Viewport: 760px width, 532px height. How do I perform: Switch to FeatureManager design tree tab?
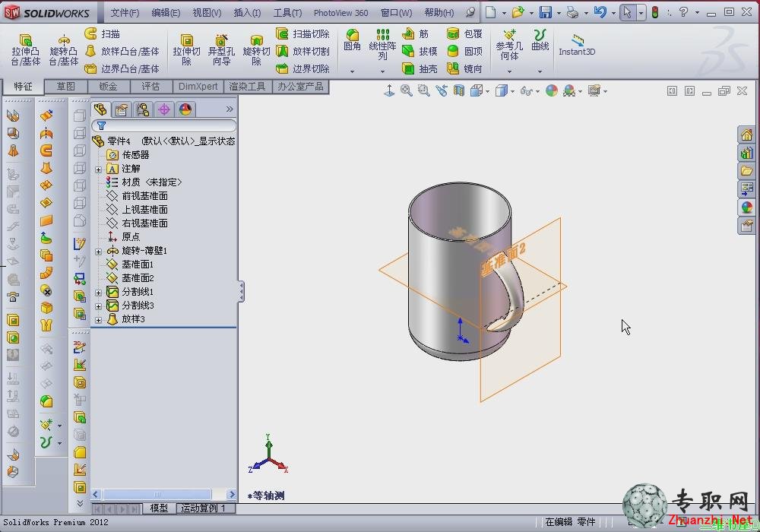pyautogui.click(x=100, y=109)
